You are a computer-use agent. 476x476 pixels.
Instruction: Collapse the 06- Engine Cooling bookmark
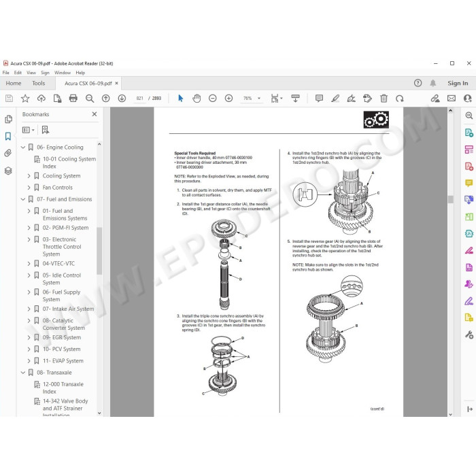click(x=23, y=148)
